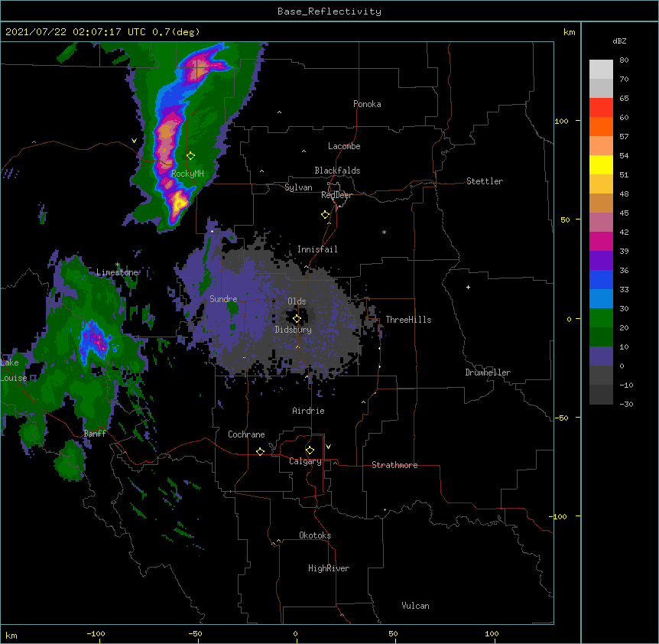Click the Sylvan label
659x644 pixels.
pos(298,187)
